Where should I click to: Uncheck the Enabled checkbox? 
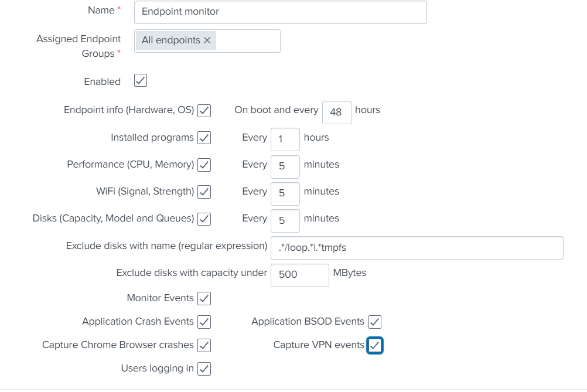[141, 81]
